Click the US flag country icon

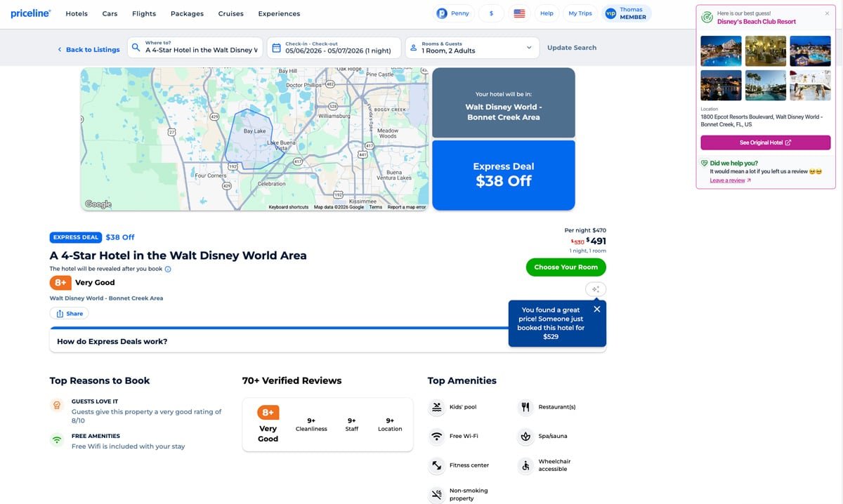click(x=519, y=13)
